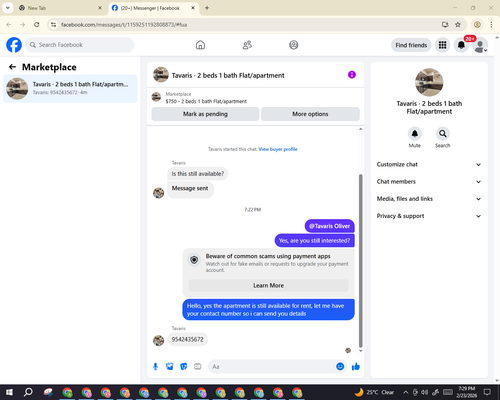Expand Privacy & support section
This screenshot has width=500, height=400.
point(429,216)
